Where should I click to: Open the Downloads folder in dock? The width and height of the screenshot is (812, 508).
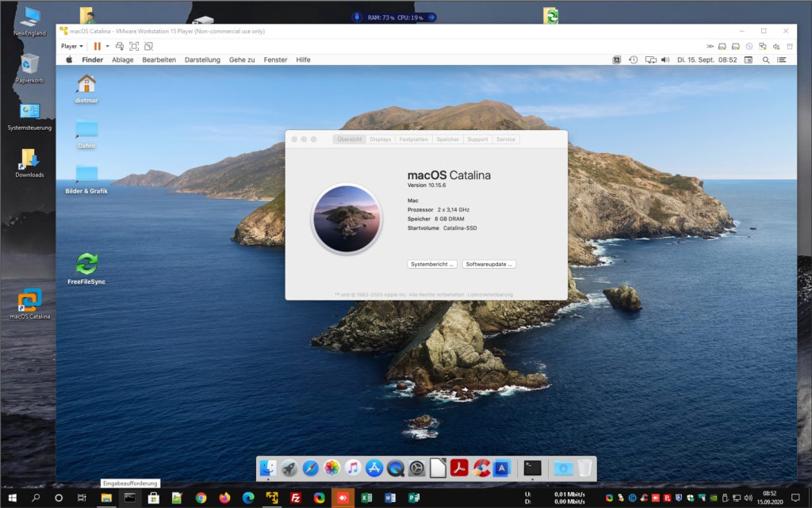coord(563,468)
